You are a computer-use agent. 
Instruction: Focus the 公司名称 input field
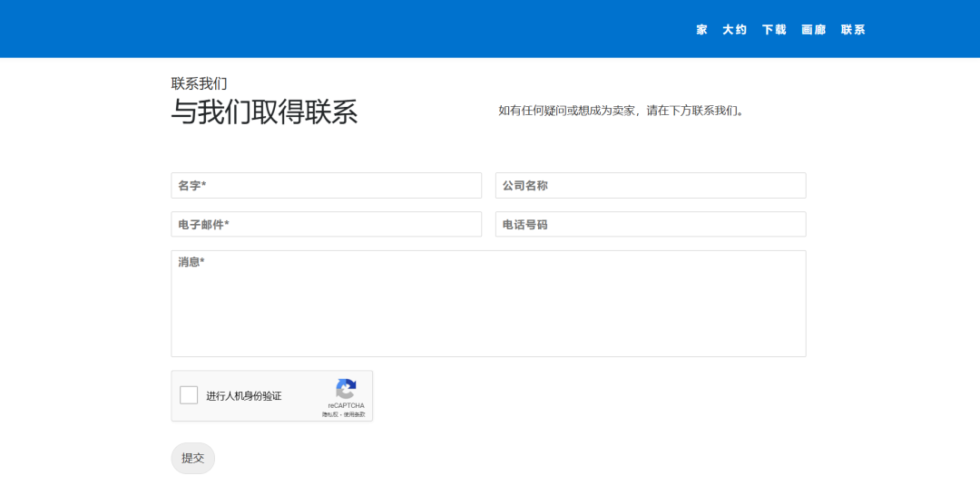coord(651,185)
